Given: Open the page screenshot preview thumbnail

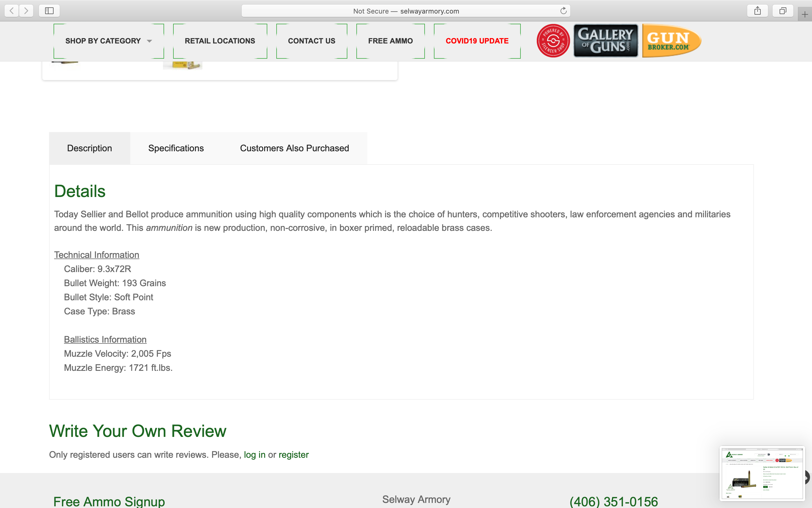Looking at the screenshot, I should (762, 473).
